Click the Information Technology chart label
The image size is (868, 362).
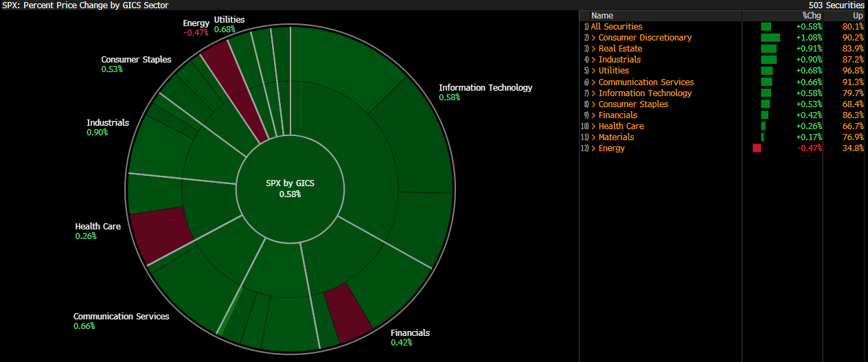pos(486,87)
